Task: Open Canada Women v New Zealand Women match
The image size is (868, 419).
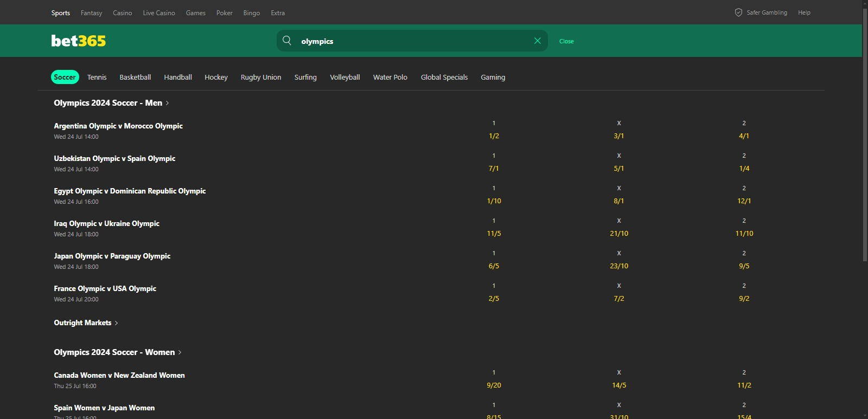Action: point(119,375)
